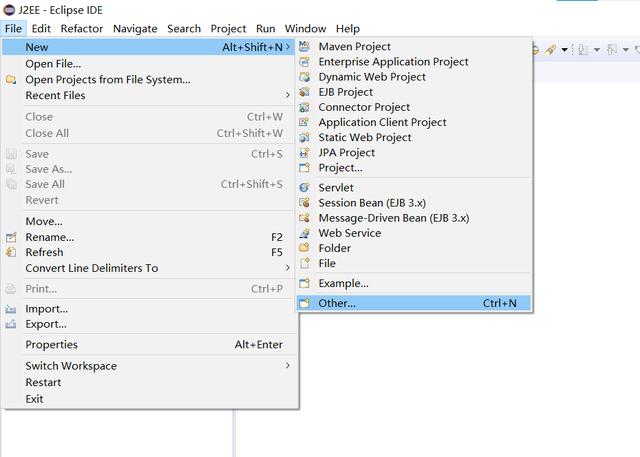Click the Servlet icon
640x457 pixels.
click(x=304, y=187)
